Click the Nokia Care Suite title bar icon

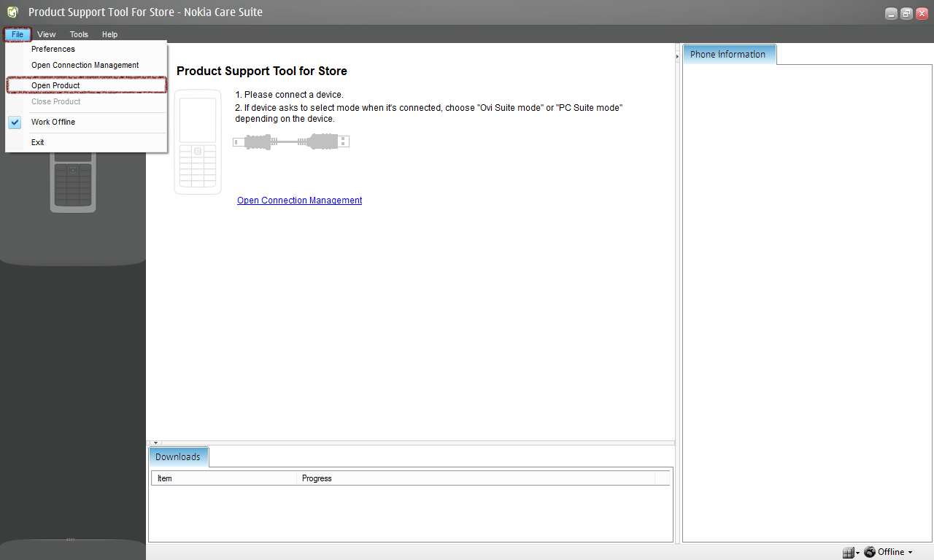click(x=12, y=12)
